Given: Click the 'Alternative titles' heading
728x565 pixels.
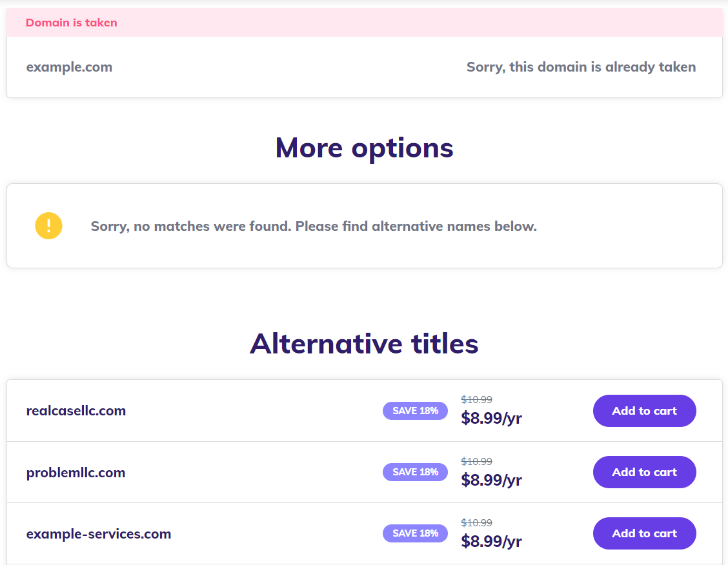Looking at the screenshot, I should point(365,344).
